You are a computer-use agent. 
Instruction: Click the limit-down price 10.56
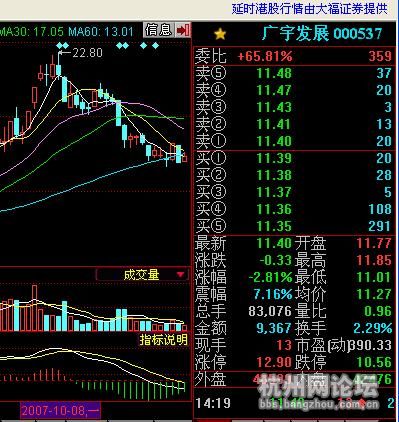pos(374,362)
